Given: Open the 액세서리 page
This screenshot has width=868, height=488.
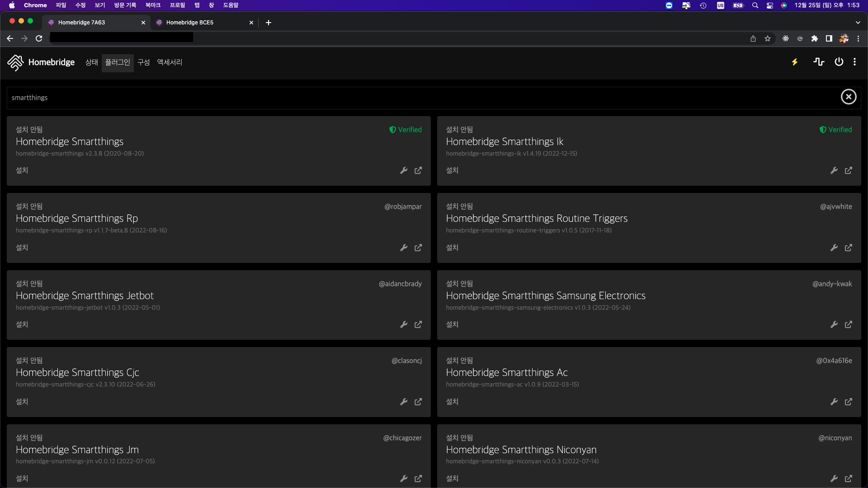Looking at the screenshot, I should 169,62.
